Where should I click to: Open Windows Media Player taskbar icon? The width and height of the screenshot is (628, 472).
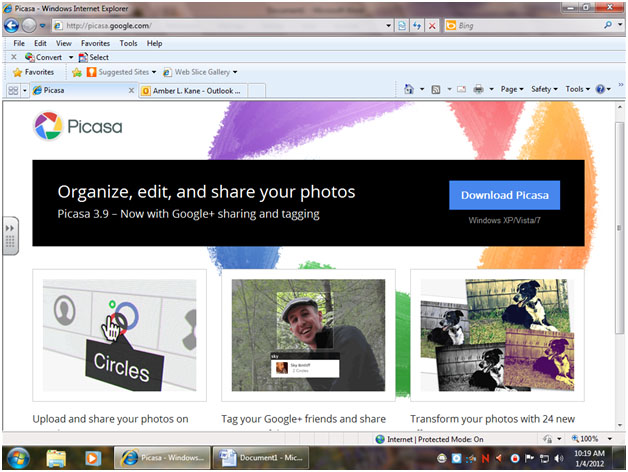pos(93,458)
